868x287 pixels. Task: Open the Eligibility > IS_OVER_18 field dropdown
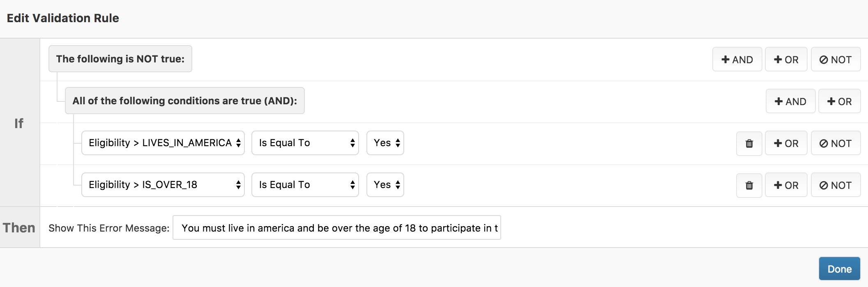163,185
